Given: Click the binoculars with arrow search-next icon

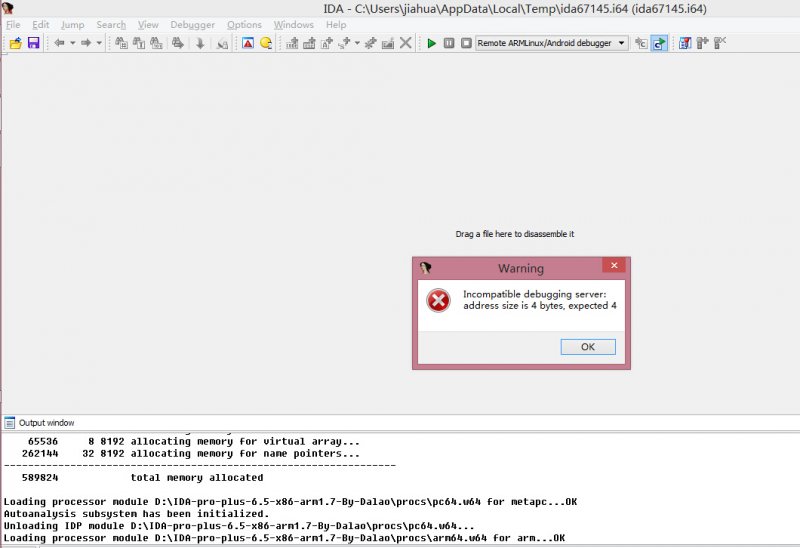Looking at the screenshot, I should click(178, 43).
